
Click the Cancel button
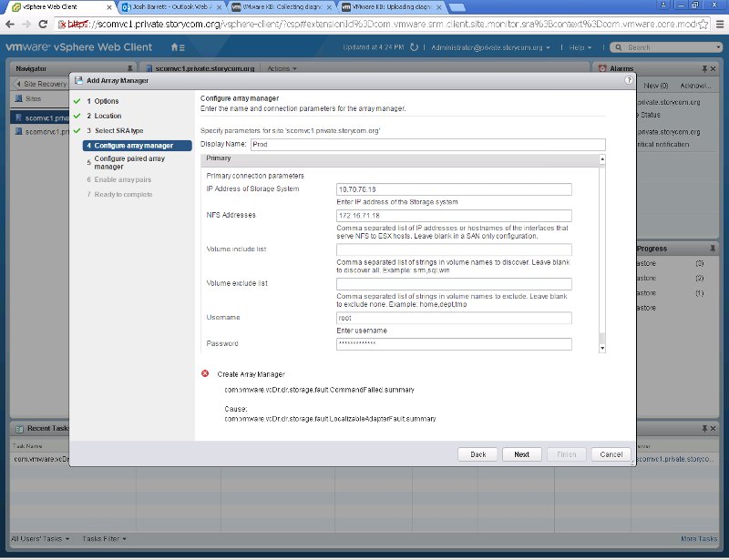click(x=611, y=454)
